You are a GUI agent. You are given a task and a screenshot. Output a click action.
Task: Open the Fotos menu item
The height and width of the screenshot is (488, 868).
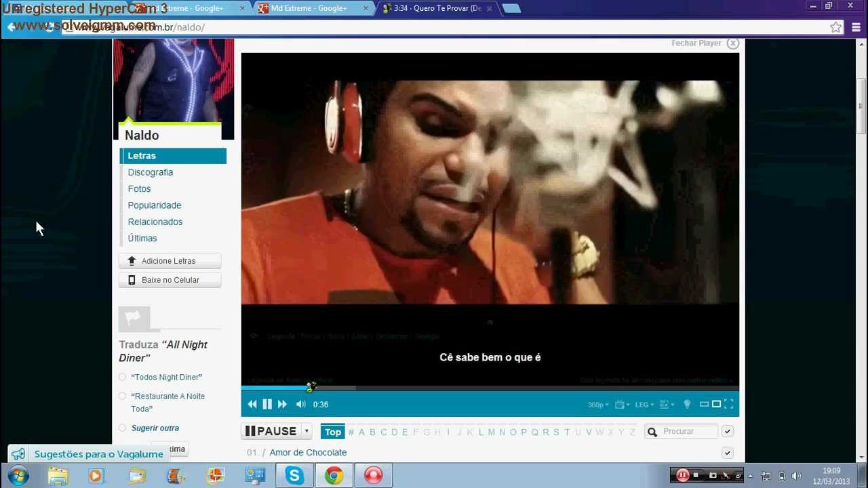click(139, 189)
